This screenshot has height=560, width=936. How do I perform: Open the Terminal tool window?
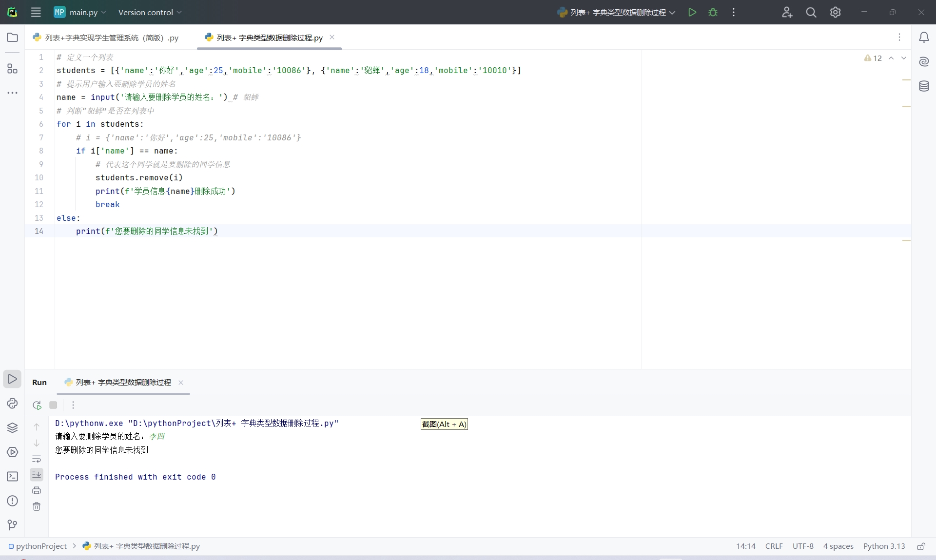(x=12, y=477)
